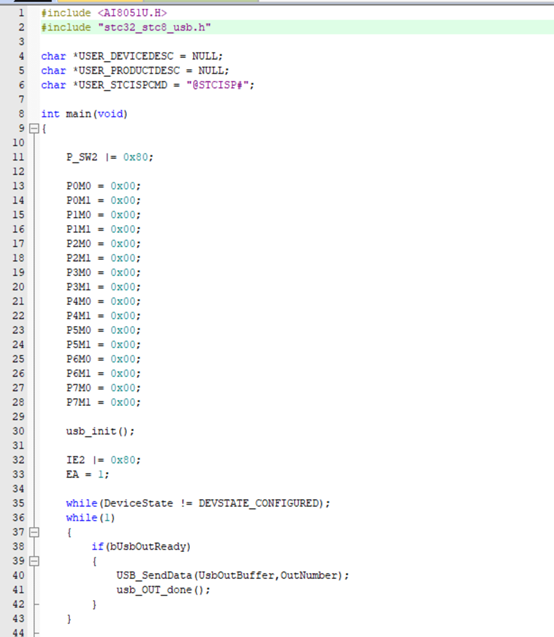Click the P6M0 = 0x00 line
The height and width of the screenshot is (637, 554).
104,359
